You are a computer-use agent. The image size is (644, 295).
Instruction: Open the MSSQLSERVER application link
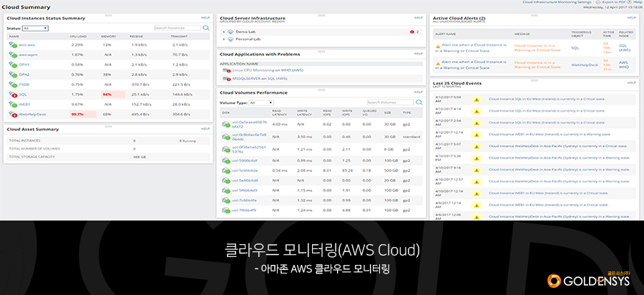point(246,78)
